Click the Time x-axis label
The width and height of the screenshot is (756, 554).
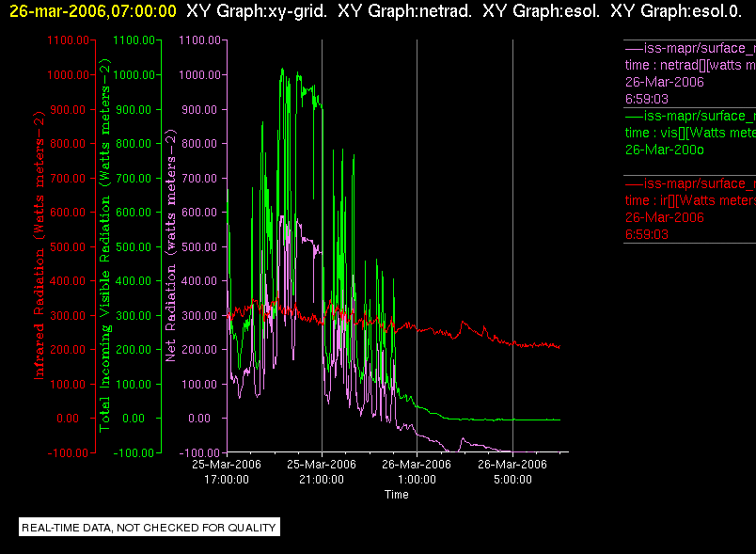396,494
